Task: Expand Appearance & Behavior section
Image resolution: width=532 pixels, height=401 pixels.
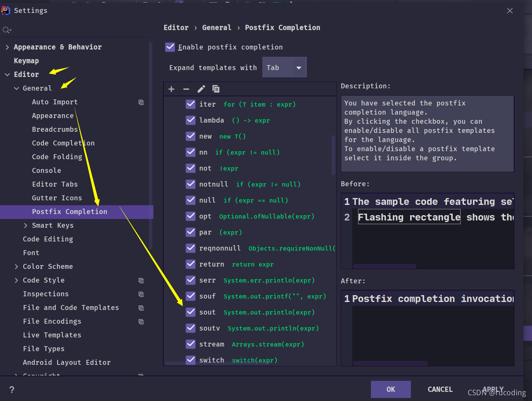Action: coord(7,47)
